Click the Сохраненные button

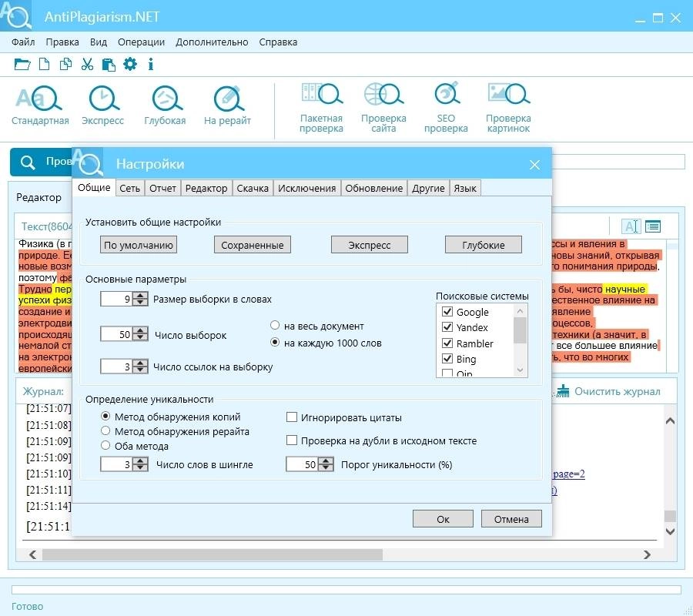pos(253,245)
